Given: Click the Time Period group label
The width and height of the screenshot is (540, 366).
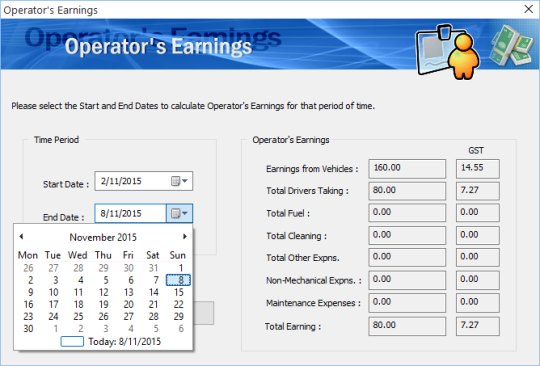Looking at the screenshot, I should coord(56,140).
